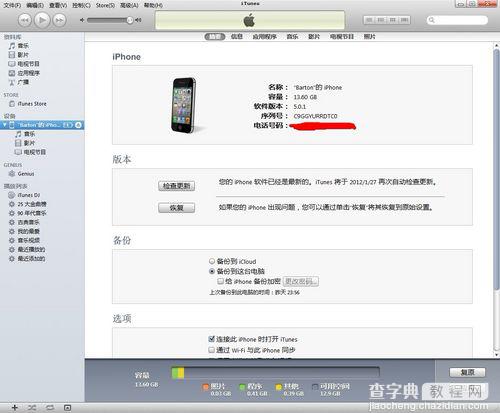
Task: Switch to grid view
Action: 392,20
